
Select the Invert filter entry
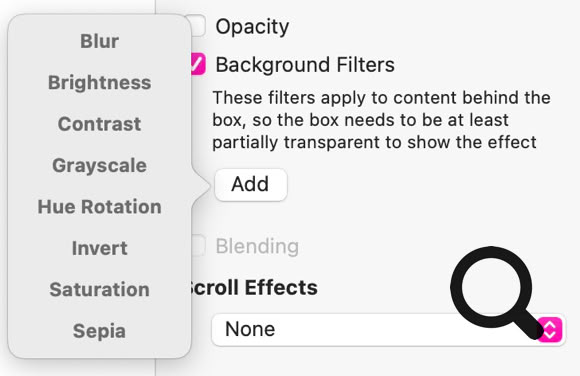point(100,248)
